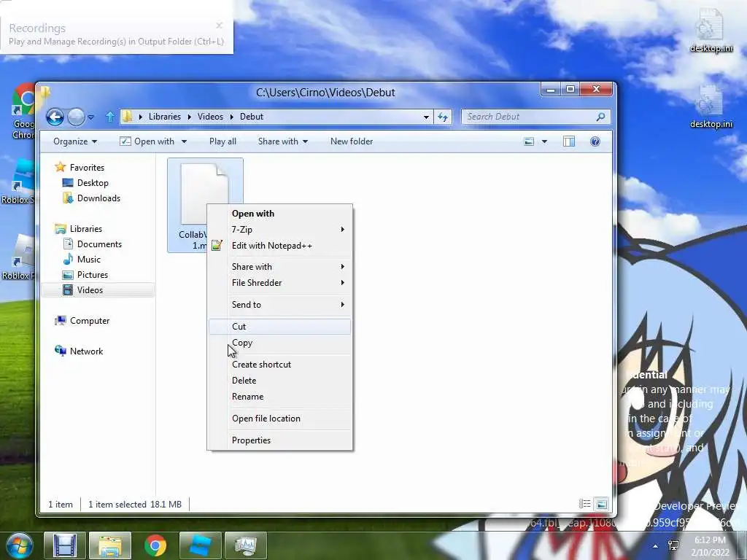The image size is (747, 560).
Task: Click the folder icon in address bar
Action: (127, 117)
